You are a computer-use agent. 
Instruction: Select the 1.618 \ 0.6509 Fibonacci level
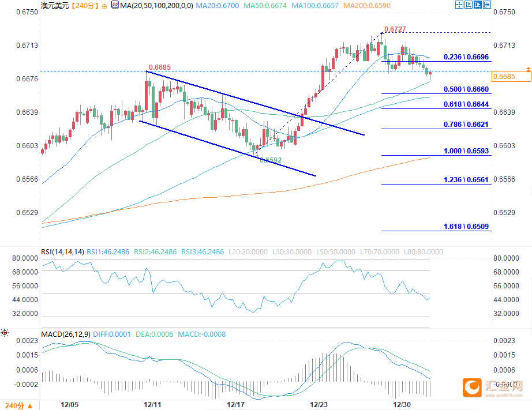pos(466,227)
